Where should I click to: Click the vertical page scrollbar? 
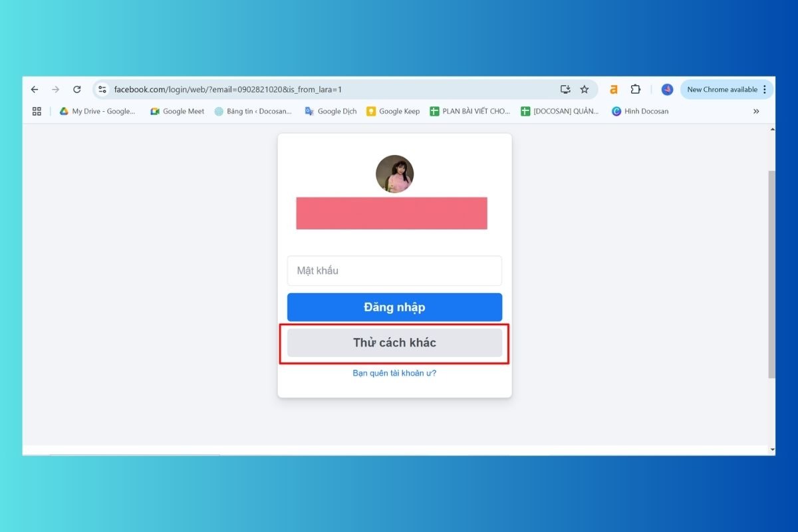771,274
